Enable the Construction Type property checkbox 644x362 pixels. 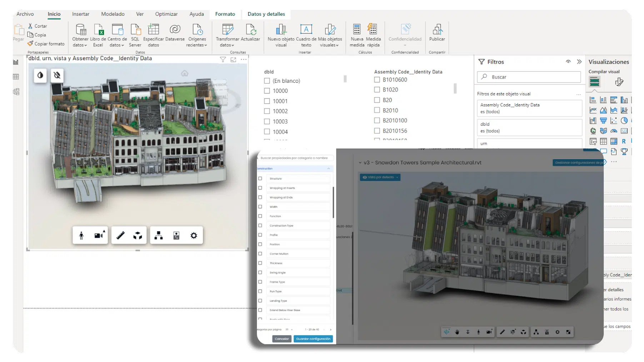pyautogui.click(x=260, y=226)
